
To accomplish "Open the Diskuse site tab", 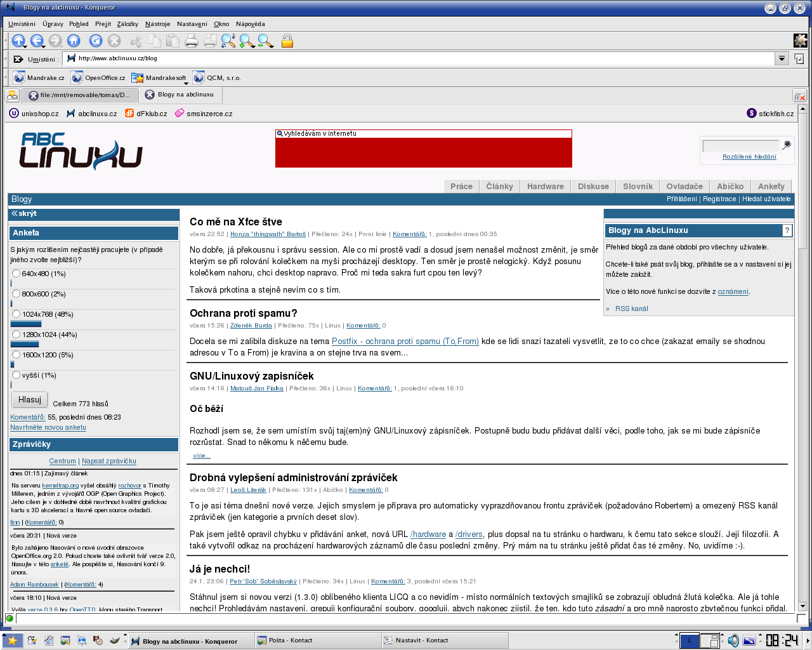I will point(593,186).
